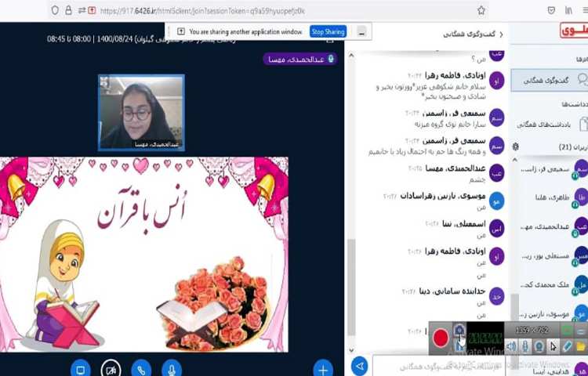Open user menu for ملک محمدی
588x376 pixels.
tap(554, 285)
